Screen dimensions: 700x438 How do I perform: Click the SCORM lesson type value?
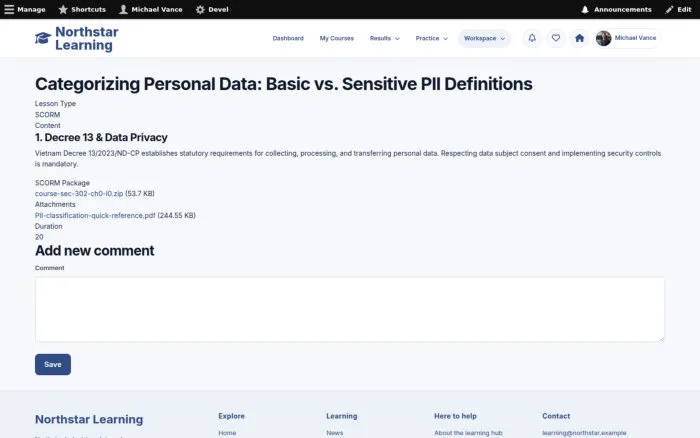pyautogui.click(x=47, y=115)
